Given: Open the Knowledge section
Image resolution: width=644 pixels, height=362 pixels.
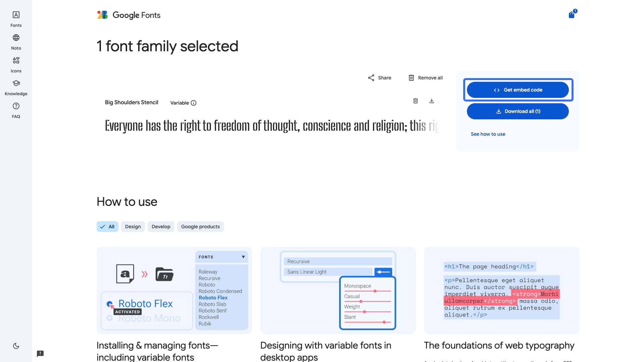Looking at the screenshot, I should 16,87.
